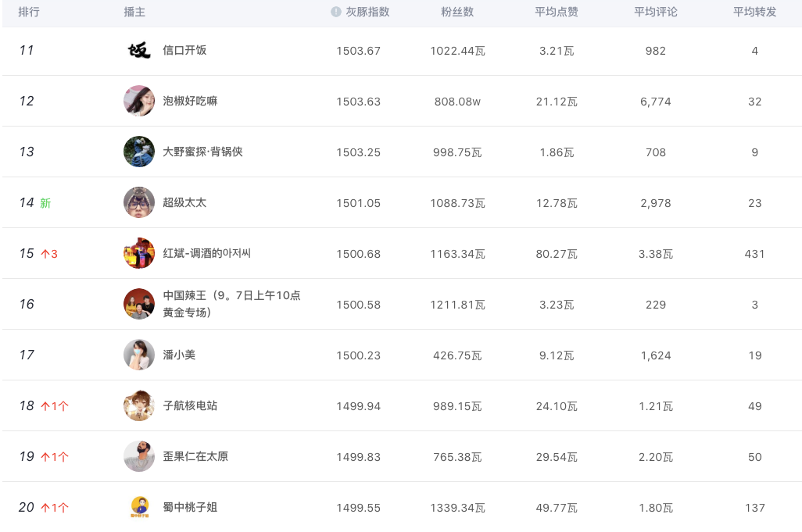
Task: Open the 信口开饭 streamer name link
Action: point(184,51)
